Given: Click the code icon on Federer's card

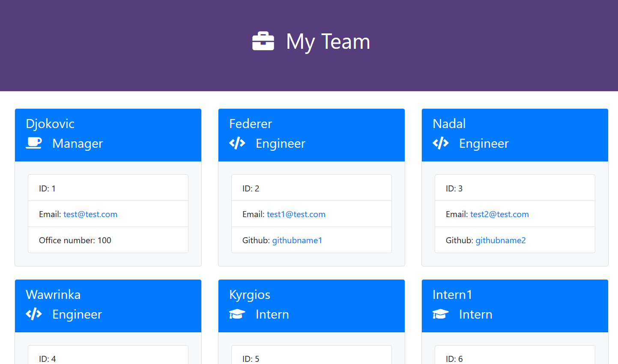Looking at the screenshot, I should tap(237, 143).
